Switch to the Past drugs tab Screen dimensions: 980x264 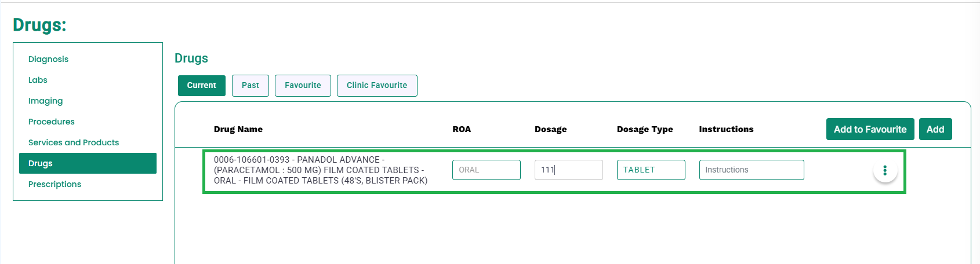click(251, 85)
